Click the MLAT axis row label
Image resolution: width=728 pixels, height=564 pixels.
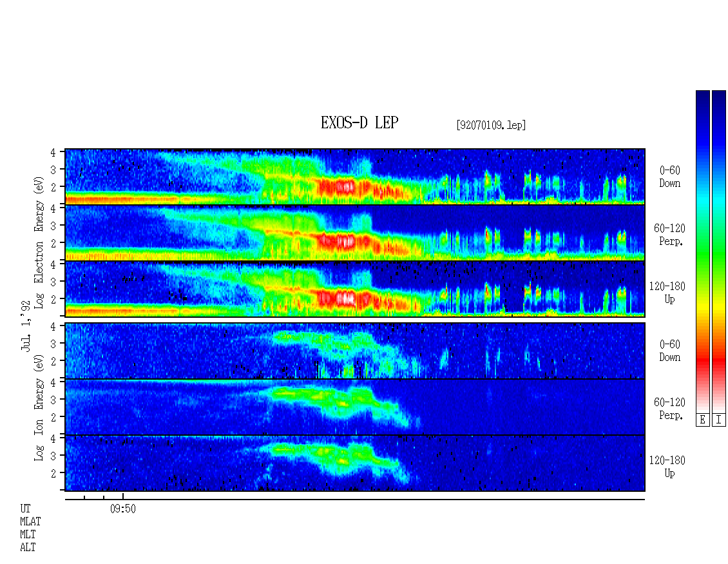(x=30, y=521)
